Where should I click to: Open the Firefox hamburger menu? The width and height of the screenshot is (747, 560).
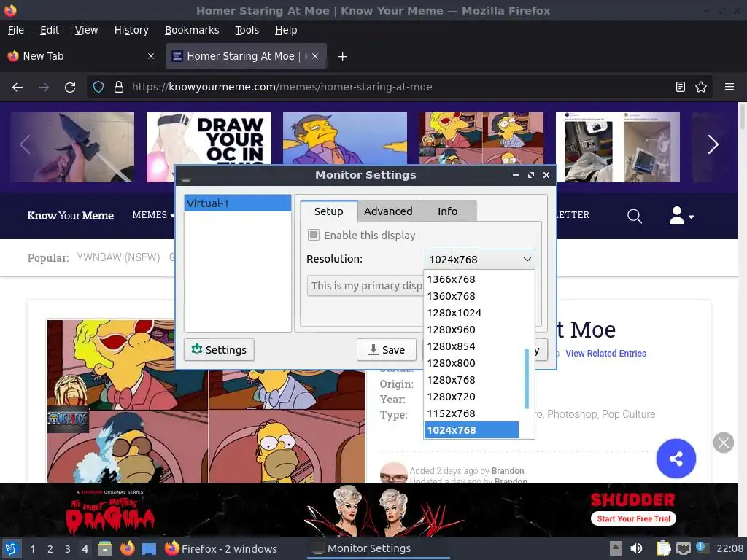click(729, 87)
